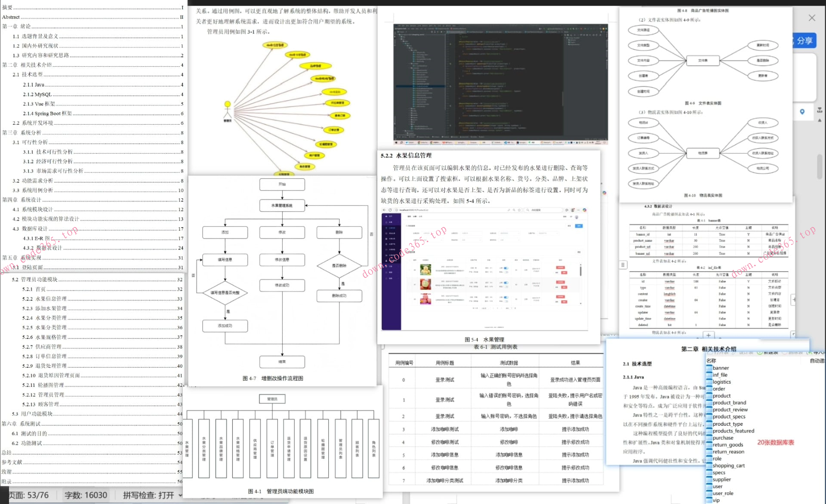Click the plus button below the database table
The image size is (826, 504).
pos(709,335)
